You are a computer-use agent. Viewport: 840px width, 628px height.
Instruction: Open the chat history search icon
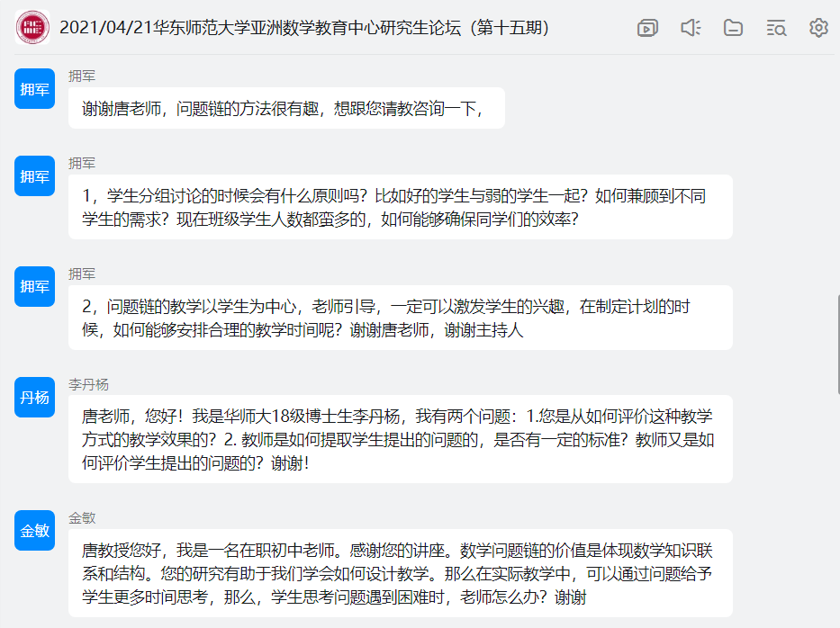776,28
